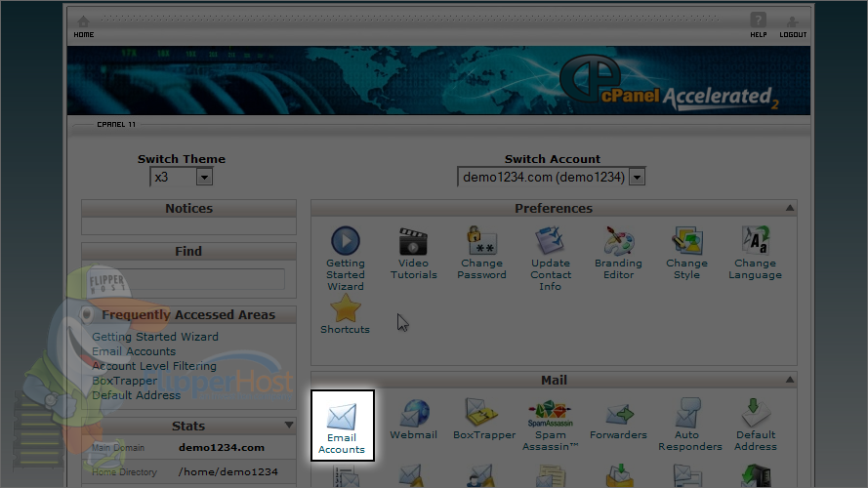Viewport: 868px width, 488px height.
Task: Follow the Account Level Filtering link
Action: tap(154, 366)
